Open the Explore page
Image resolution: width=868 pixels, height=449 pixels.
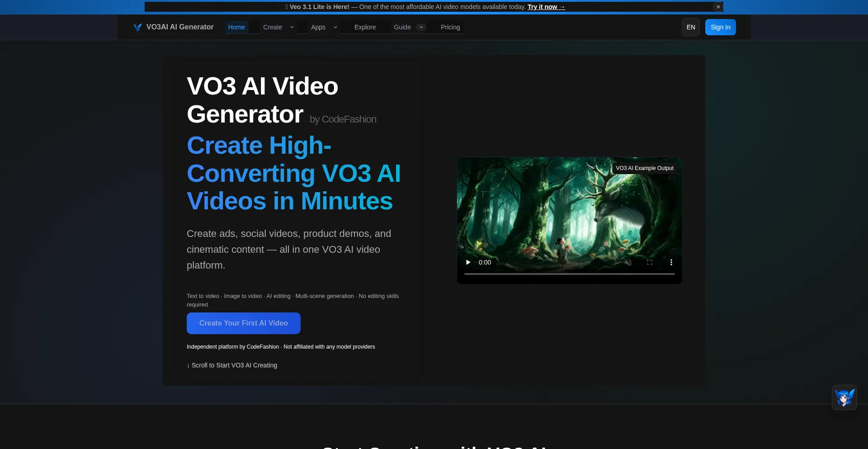coord(365,27)
